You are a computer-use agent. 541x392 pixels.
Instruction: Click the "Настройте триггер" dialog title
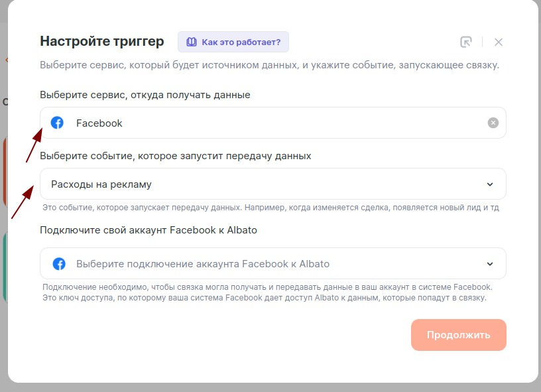coord(101,41)
